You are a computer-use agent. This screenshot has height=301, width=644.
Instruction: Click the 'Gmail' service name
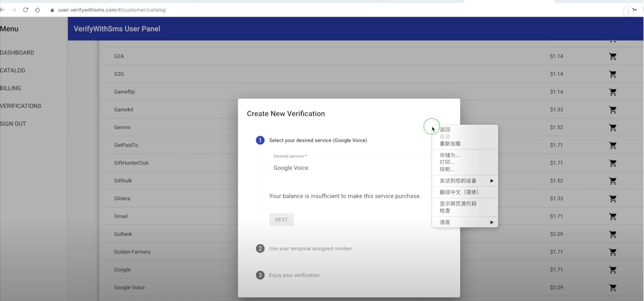121,216
